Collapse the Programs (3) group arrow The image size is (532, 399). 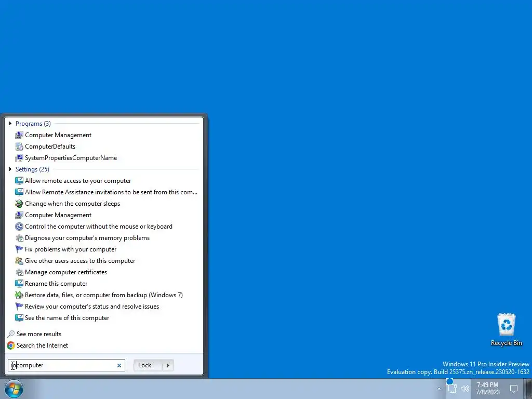click(x=10, y=124)
